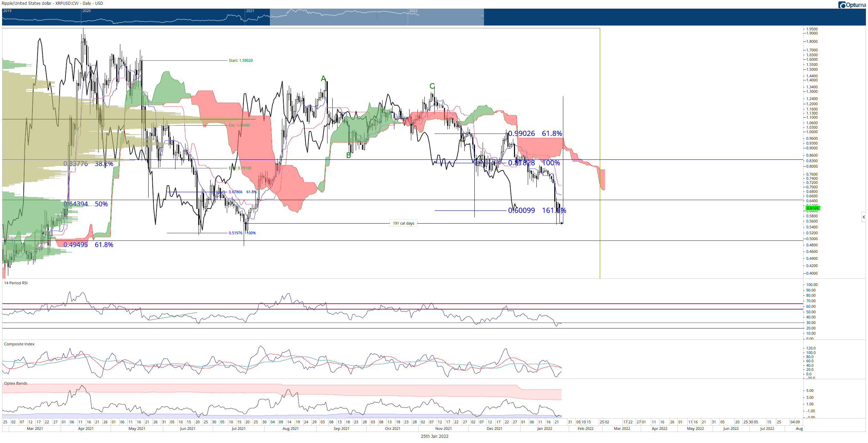Select the 14 Period RSI pane label
The image size is (868, 443).
tap(16, 283)
